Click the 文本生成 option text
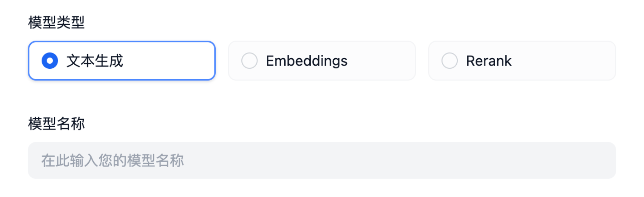This screenshot has height=197, width=644. (x=95, y=61)
